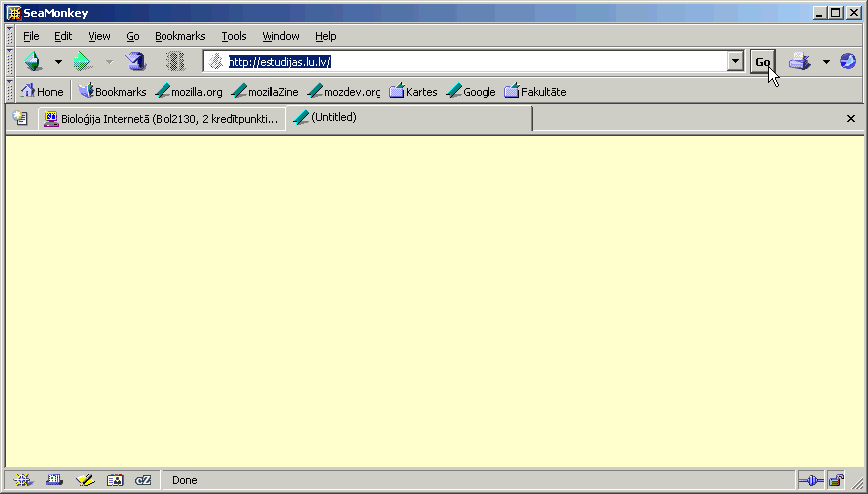Click the security padlock icon
Image resolution: width=868 pixels, height=494 pixels.
coord(836,480)
